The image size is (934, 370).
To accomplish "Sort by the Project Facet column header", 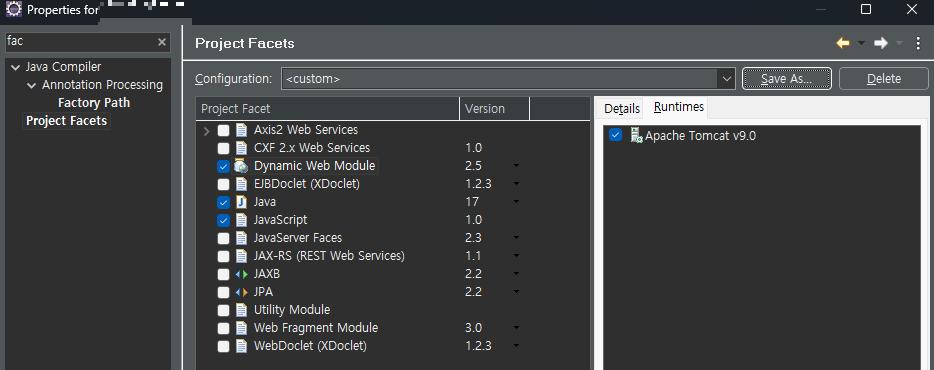I will click(328, 108).
